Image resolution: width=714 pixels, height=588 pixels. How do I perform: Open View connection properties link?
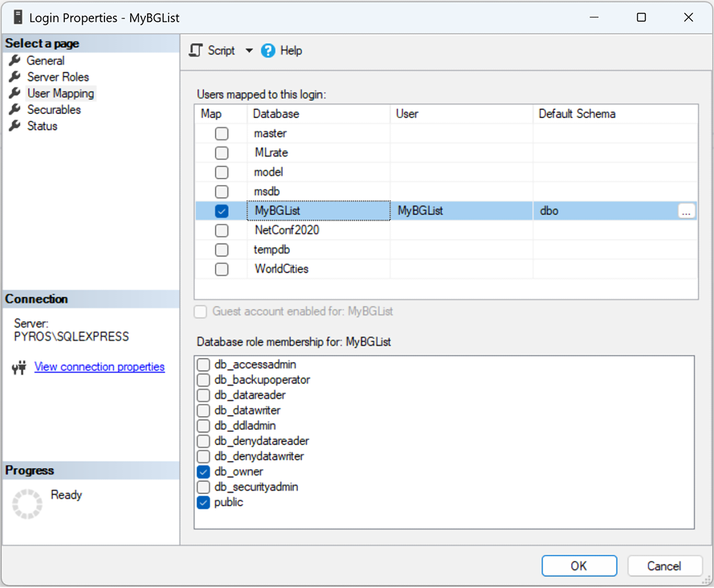click(x=100, y=367)
